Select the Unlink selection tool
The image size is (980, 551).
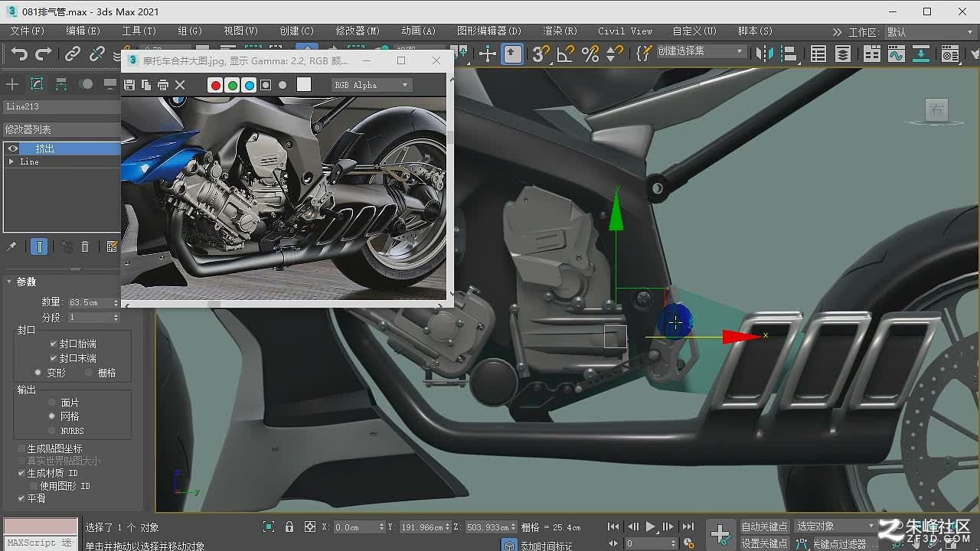coord(96,54)
